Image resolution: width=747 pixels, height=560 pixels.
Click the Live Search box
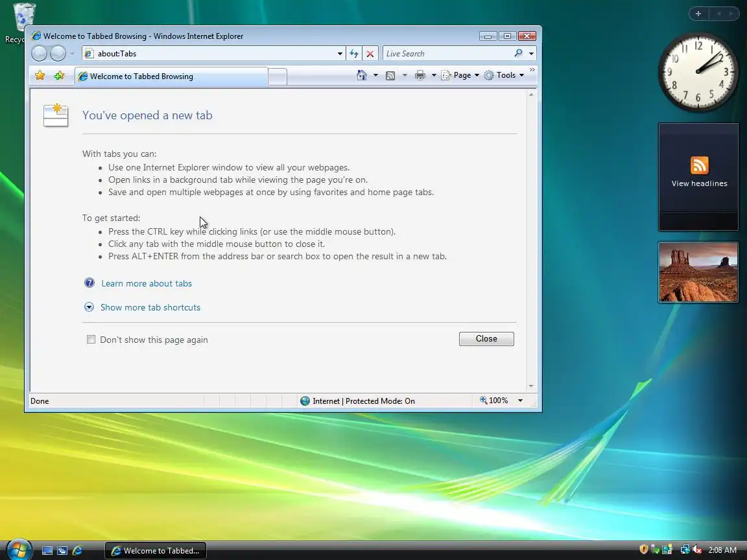(448, 53)
